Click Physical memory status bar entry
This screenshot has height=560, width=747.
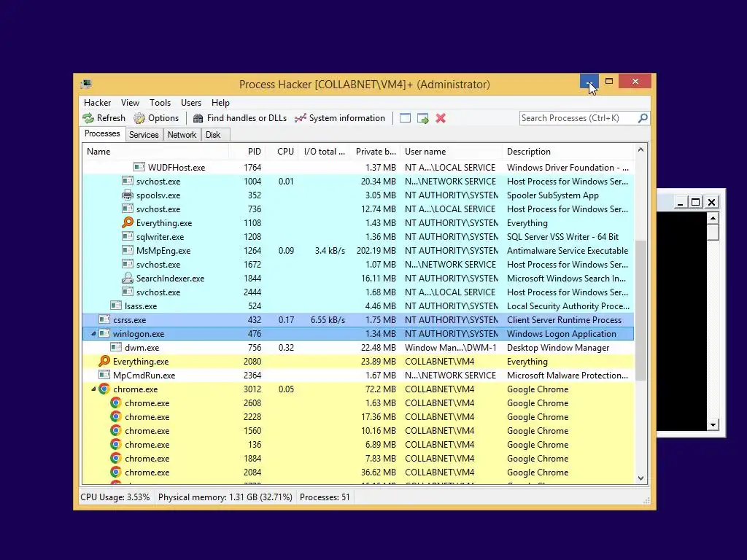[x=225, y=497]
